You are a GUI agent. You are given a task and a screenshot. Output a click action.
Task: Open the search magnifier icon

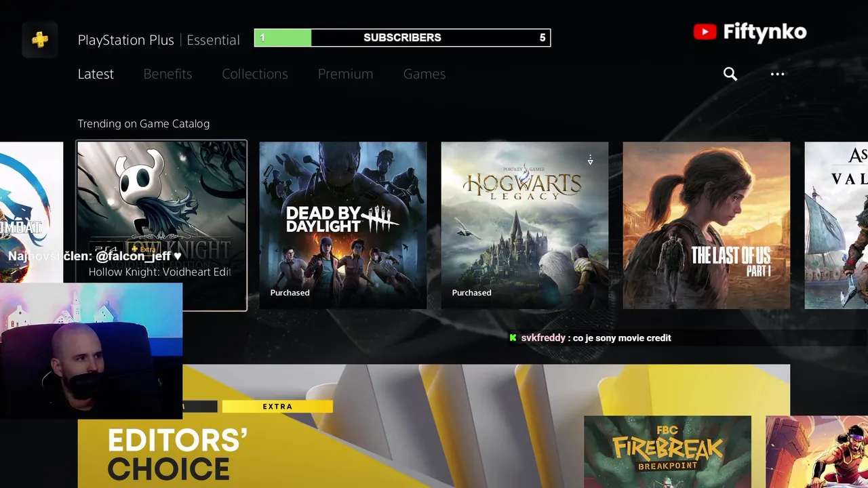730,74
